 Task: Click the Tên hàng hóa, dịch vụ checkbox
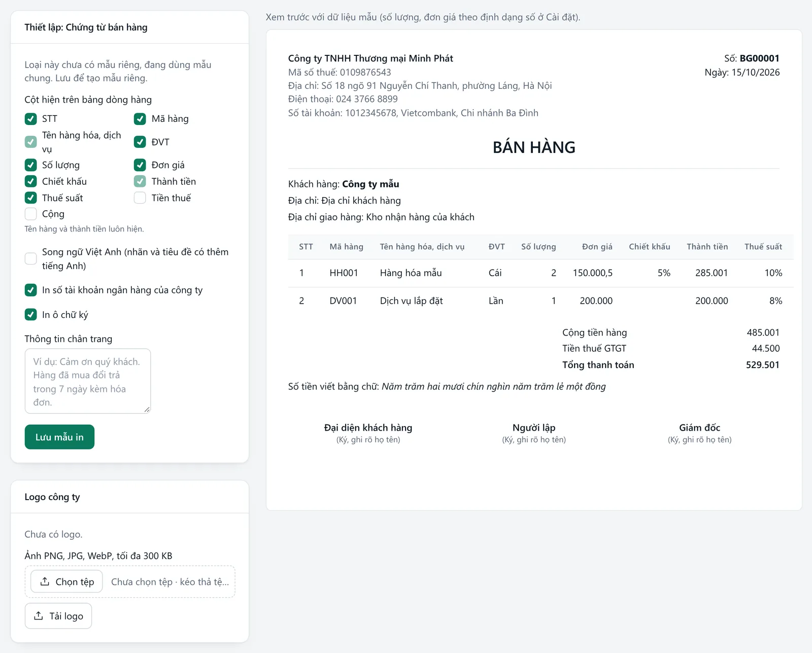tap(31, 142)
